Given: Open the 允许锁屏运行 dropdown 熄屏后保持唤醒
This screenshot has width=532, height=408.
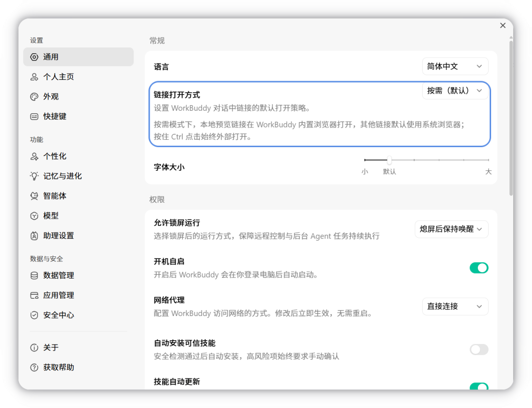Looking at the screenshot, I should pyautogui.click(x=451, y=229).
